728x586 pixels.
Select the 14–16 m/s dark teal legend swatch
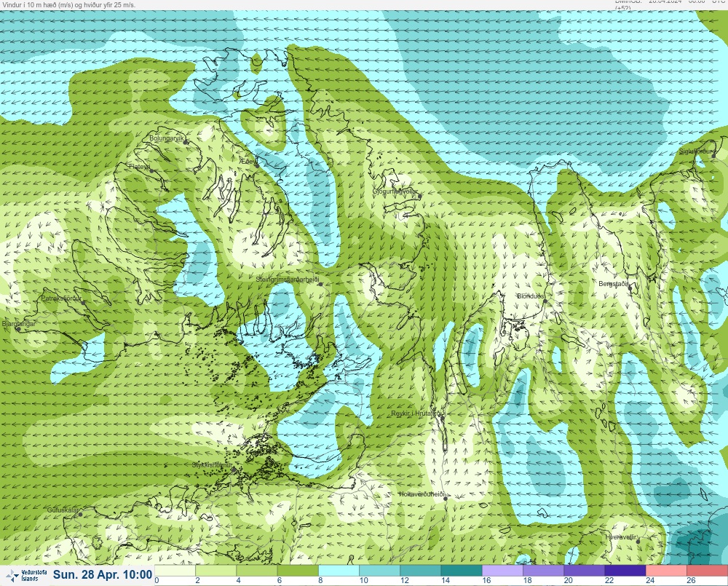462,570
